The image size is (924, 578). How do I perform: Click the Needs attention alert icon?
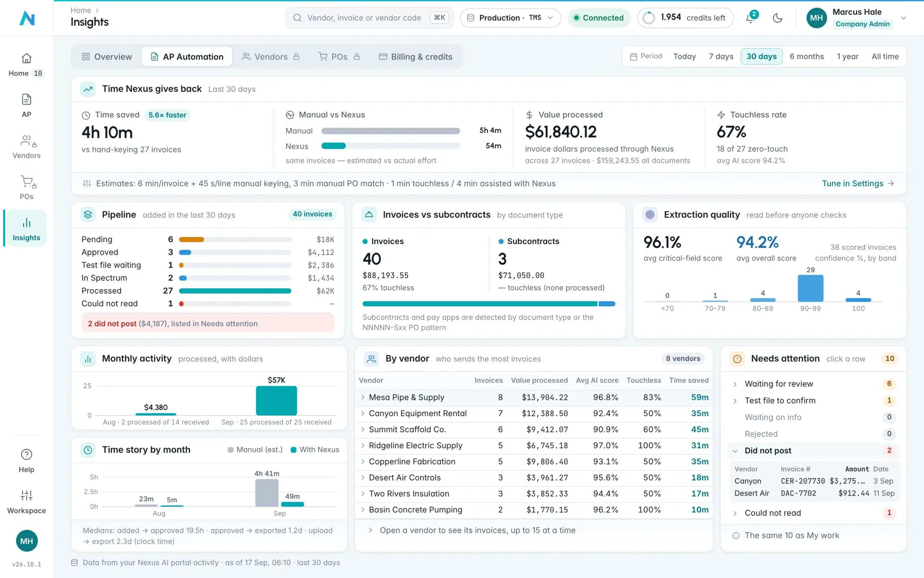tap(737, 359)
